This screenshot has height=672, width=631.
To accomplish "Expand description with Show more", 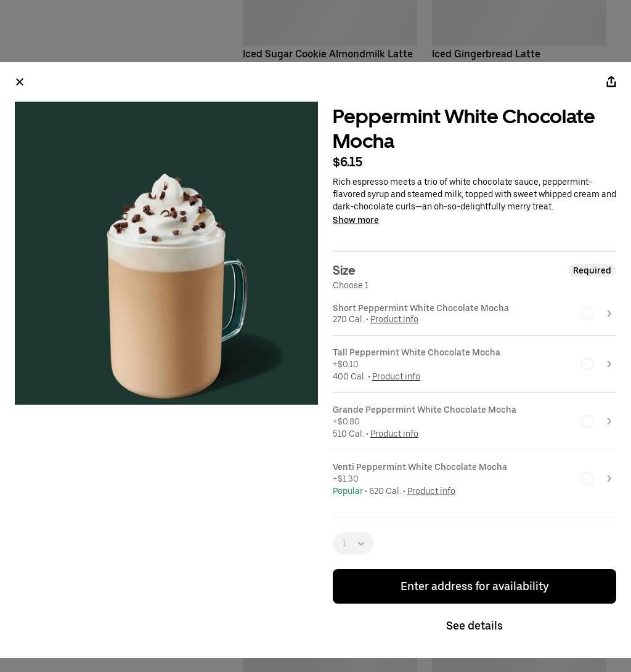I will (x=356, y=220).
